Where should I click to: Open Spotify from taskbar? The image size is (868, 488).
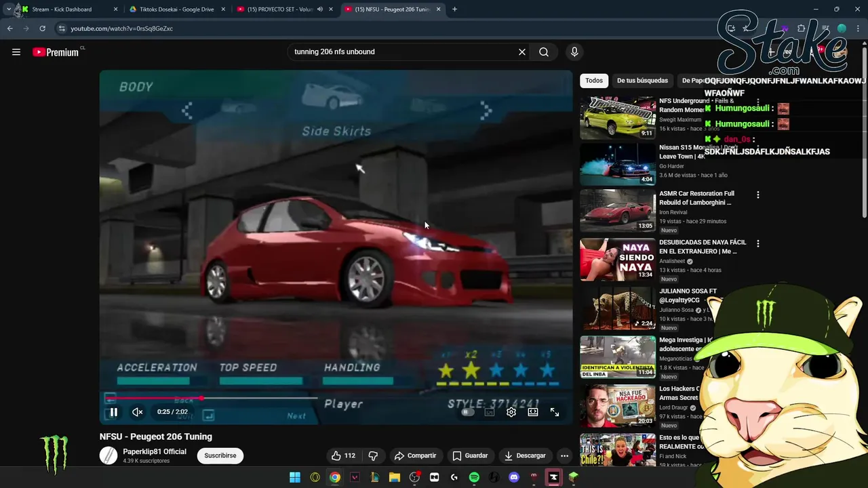pos(474,477)
